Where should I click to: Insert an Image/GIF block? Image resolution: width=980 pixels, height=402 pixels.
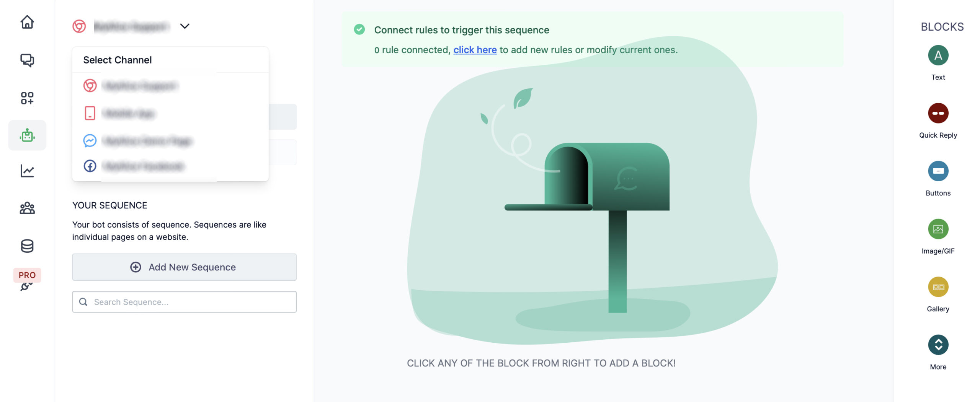pyautogui.click(x=938, y=229)
